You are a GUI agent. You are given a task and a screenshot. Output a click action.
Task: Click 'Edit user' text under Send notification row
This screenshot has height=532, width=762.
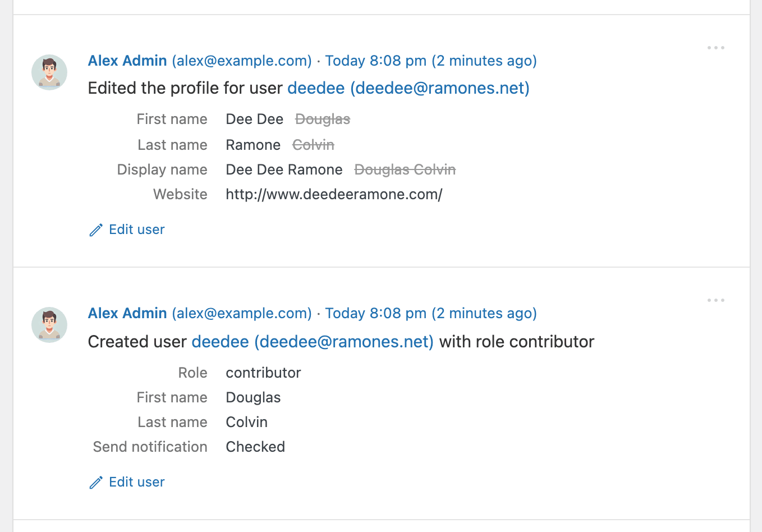click(137, 482)
